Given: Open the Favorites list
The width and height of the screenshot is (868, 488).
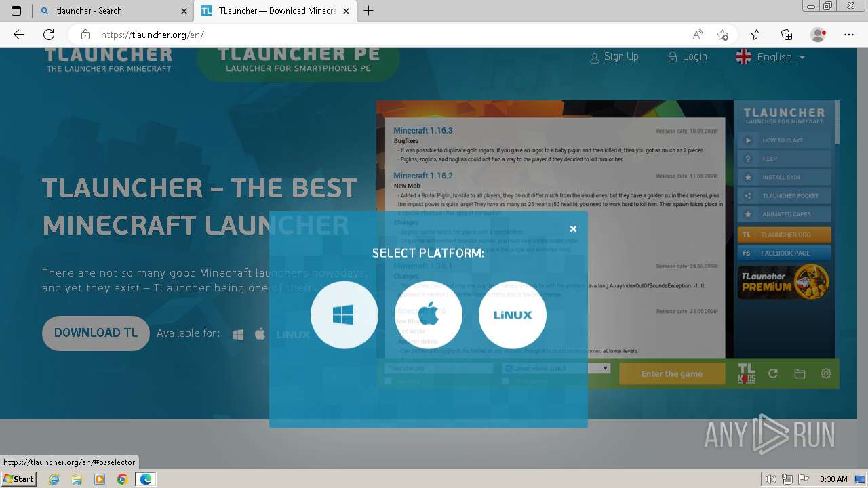Looking at the screenshot, I should (x=757, y=35).
